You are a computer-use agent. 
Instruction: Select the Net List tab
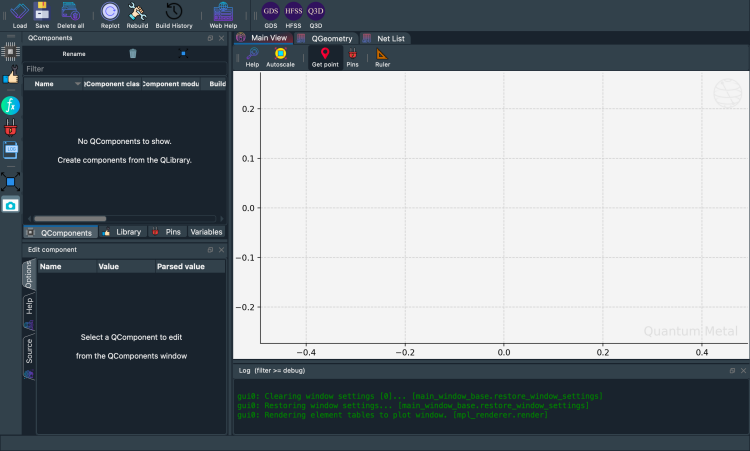[385, 39]
